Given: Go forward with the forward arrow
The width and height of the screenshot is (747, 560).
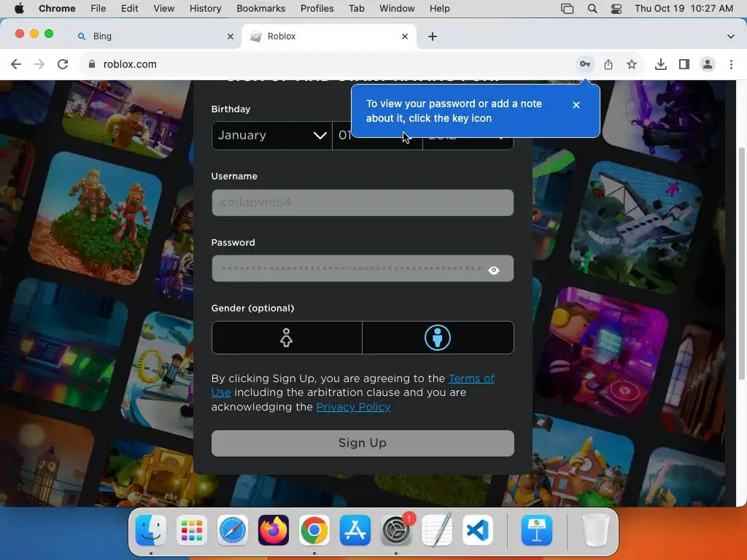Looking at the screenshot, I should 39,64.
